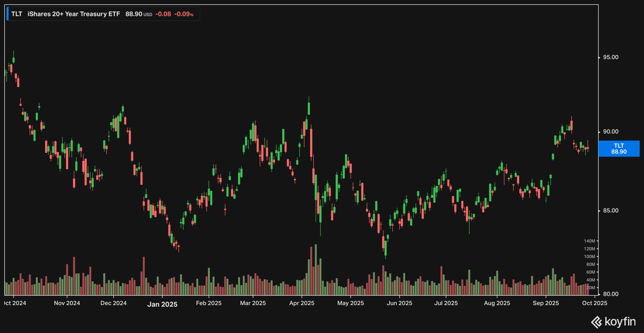This screenshot has width=644, height=333.
Task: Click the 95.00 price axis label
Action: click(x=611, y=57)
